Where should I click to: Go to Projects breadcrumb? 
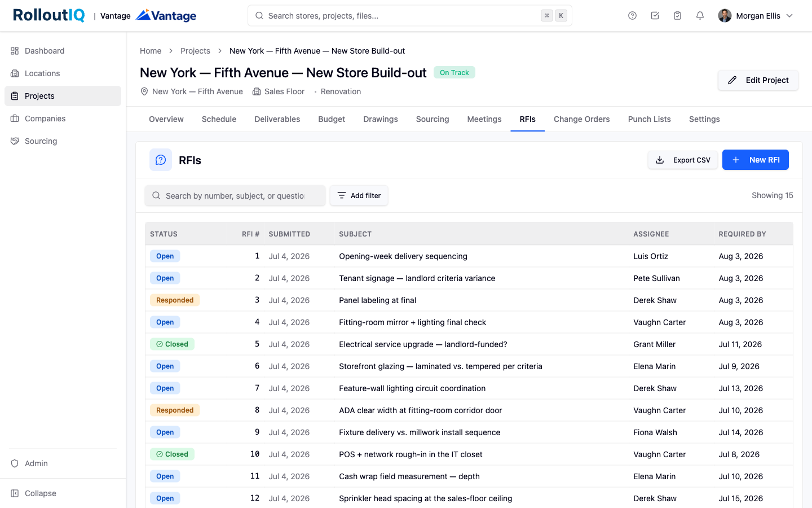(x=195, y=51)
